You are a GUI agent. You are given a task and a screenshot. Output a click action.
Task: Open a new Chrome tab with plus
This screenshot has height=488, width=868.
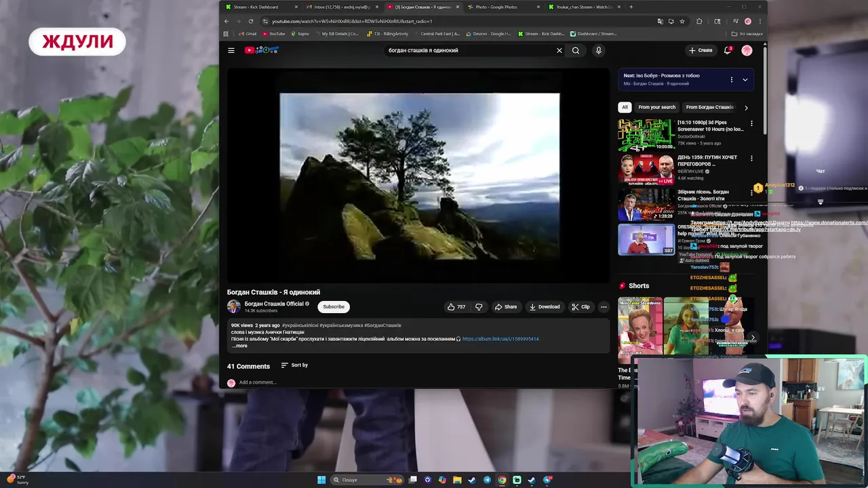coord(631,7)
